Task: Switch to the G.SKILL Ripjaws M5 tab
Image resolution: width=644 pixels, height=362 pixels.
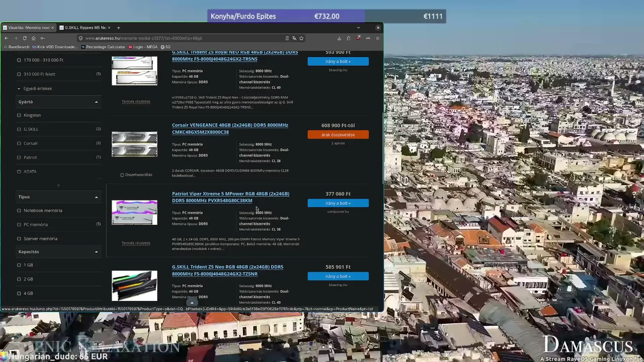Action: (x=85, y=28)
